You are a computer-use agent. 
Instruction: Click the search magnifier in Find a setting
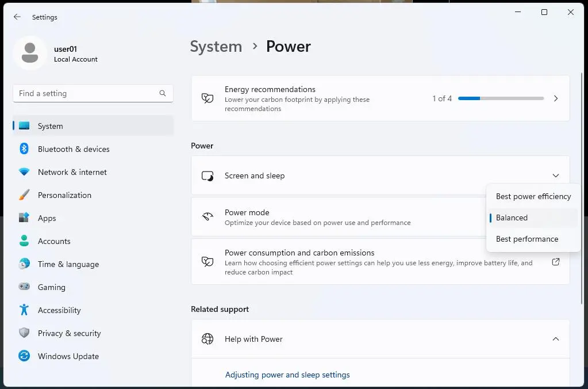pos(162,93)
